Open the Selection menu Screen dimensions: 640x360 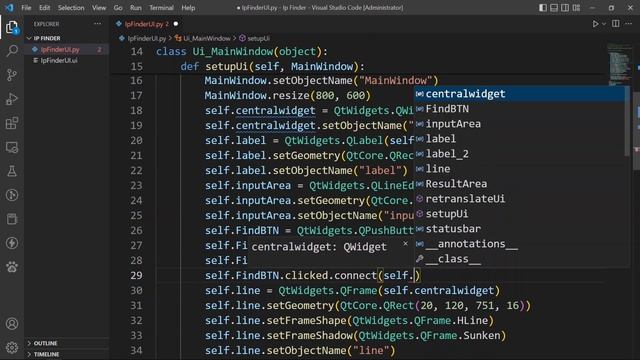71,8
